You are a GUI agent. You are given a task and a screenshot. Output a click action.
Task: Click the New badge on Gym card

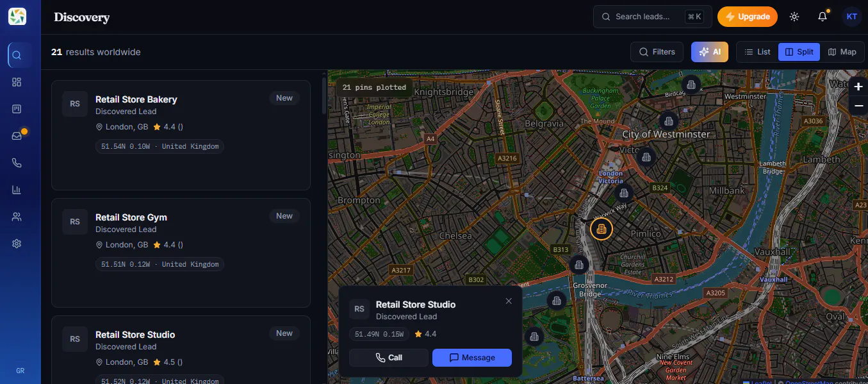pos(284,216)
